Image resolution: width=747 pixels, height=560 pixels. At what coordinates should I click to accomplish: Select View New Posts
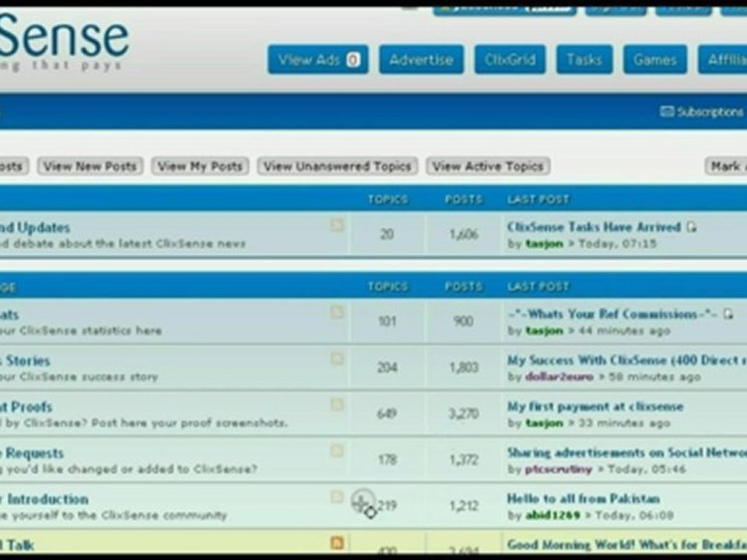point(90,166)
